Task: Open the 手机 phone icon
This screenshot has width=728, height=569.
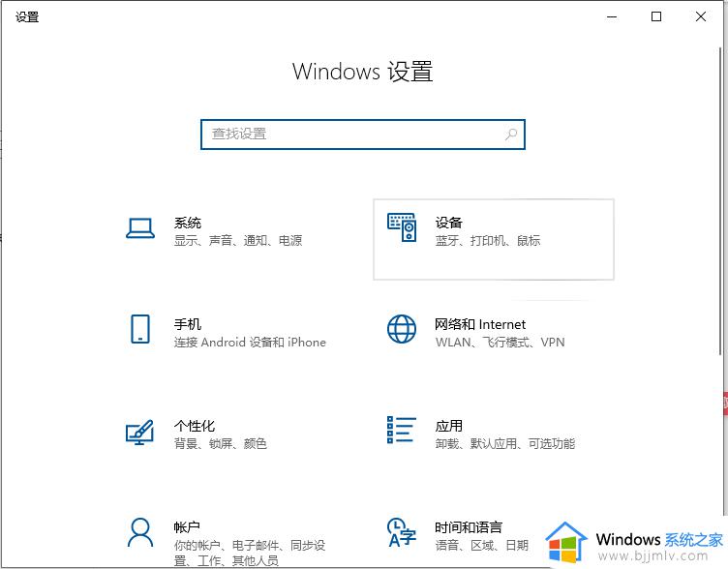Action: click(140, 329)
